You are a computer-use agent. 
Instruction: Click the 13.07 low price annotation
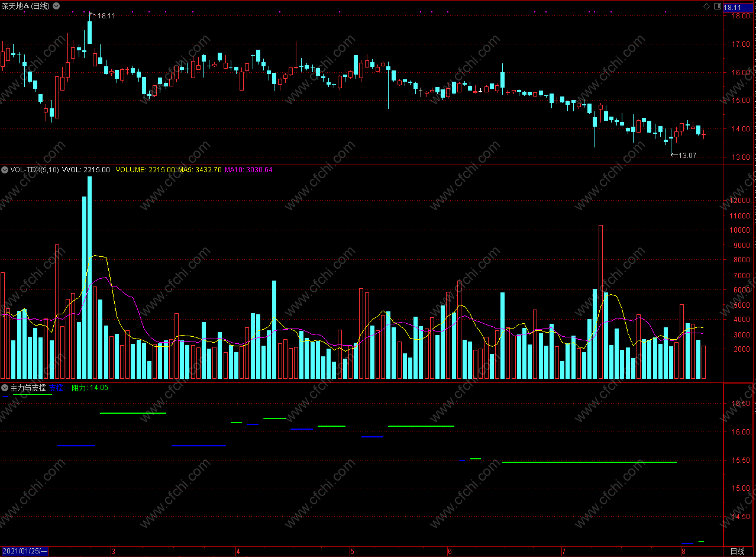tap(687, 156)
